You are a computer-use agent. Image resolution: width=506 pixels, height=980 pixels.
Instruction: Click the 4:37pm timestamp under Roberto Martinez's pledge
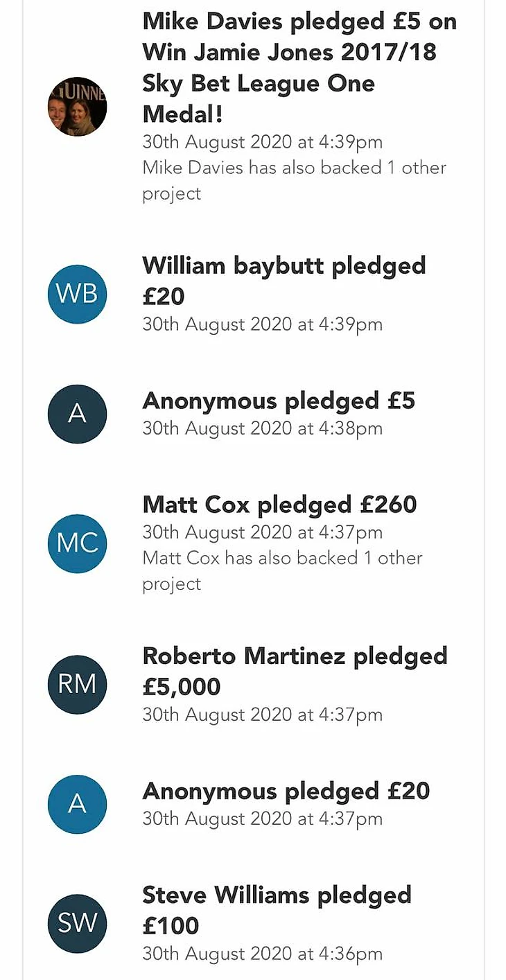262,715
